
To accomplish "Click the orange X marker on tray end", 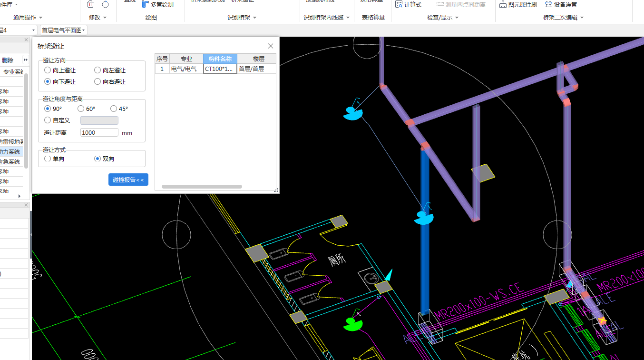I will [602, 320].
